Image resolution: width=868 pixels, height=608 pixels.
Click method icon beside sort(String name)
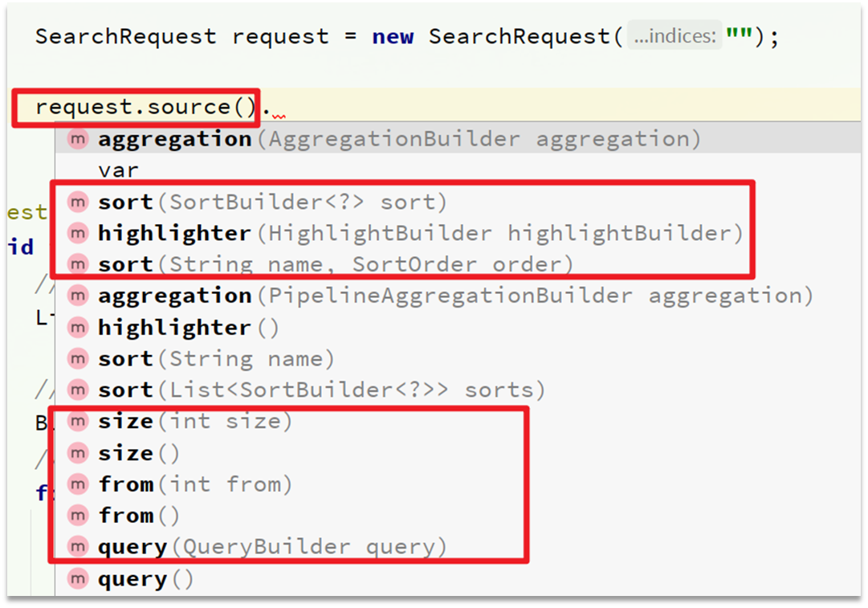click(78, 359)
